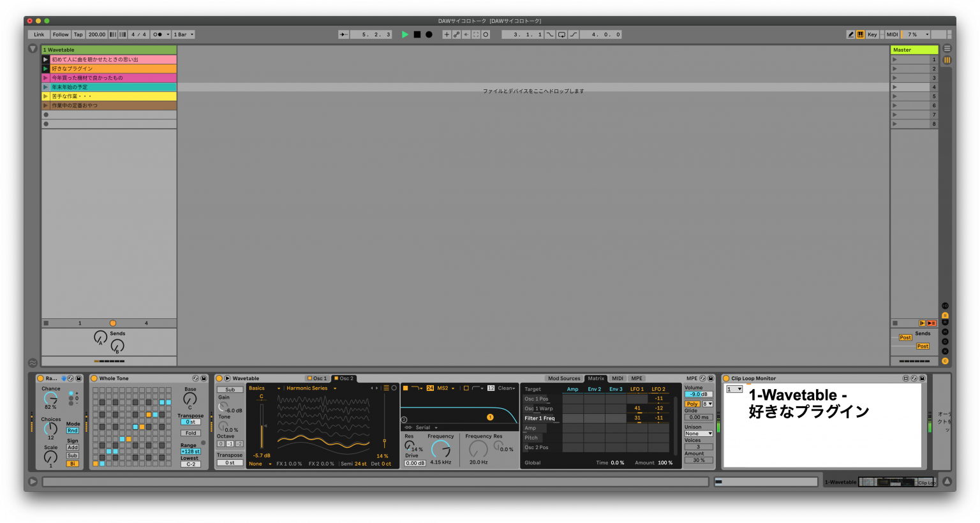This screenshot has height=523, width=980.
Task: Enable Key Map Mode
Action: coord(872,34)
